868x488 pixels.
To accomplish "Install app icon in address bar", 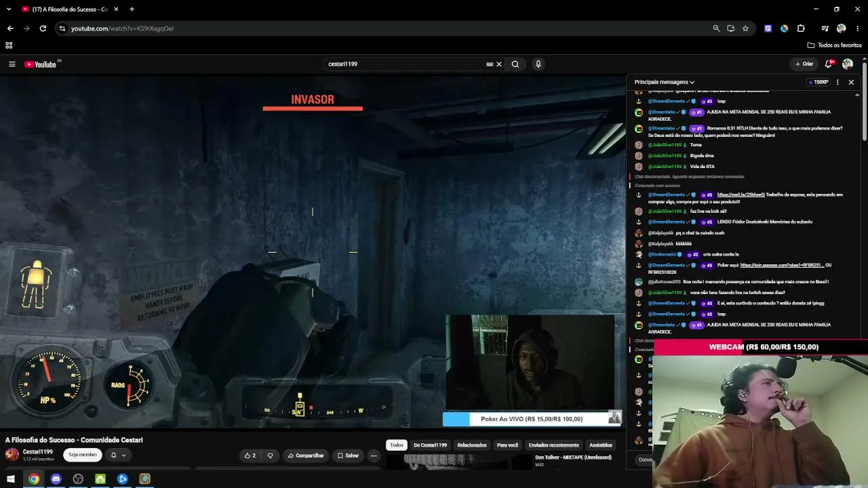I will tap(731, 28).
